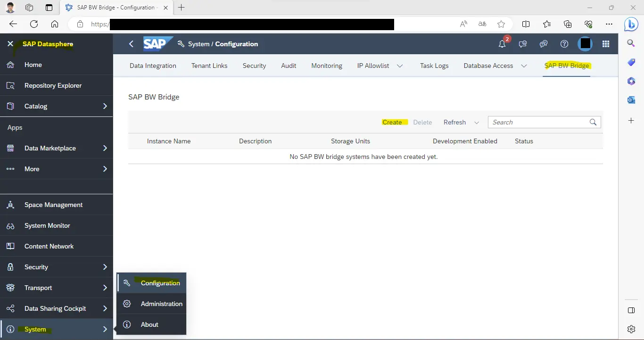Screen dimensions: 644x340
Task: Click the More ellipsis sidebar icon
Action: click(x=10, y=169)
